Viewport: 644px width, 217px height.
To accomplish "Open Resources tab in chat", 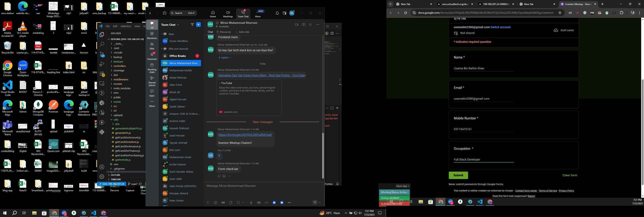I will [224, 32].
